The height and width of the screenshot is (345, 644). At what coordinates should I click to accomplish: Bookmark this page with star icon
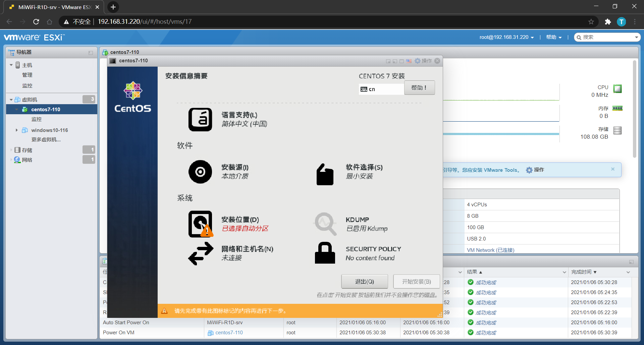tap(591, 22)
